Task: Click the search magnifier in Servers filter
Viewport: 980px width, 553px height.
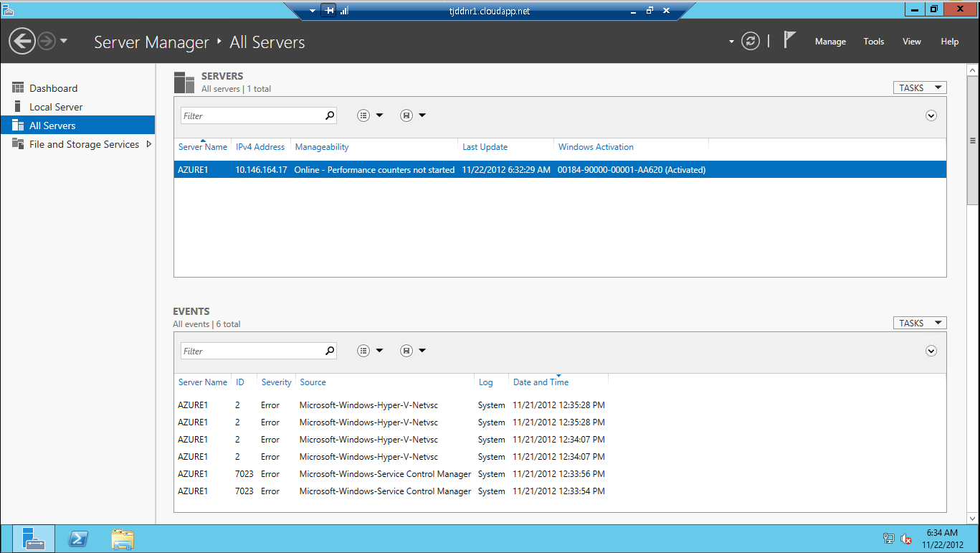Action: point(330,115)
